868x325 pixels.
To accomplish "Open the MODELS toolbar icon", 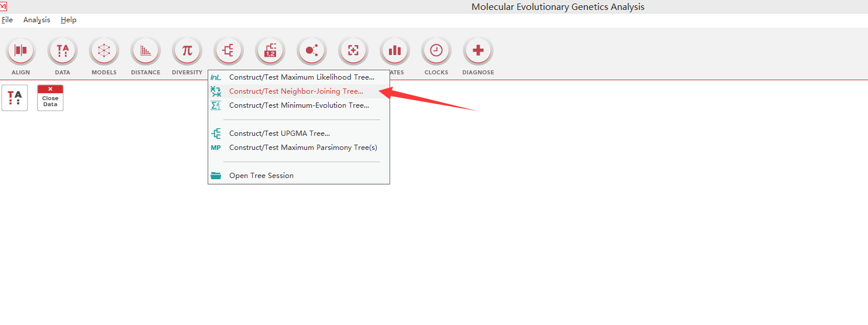I will [x=104, y=51].
